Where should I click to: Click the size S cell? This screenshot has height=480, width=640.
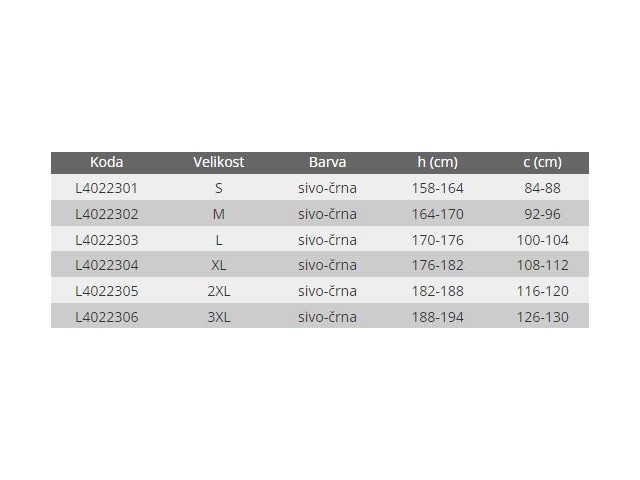point(219,187)
